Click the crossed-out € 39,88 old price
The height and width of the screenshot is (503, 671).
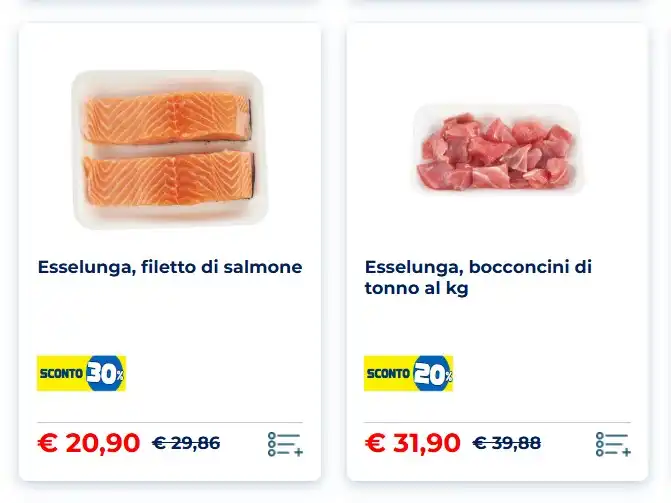[507, 443]
